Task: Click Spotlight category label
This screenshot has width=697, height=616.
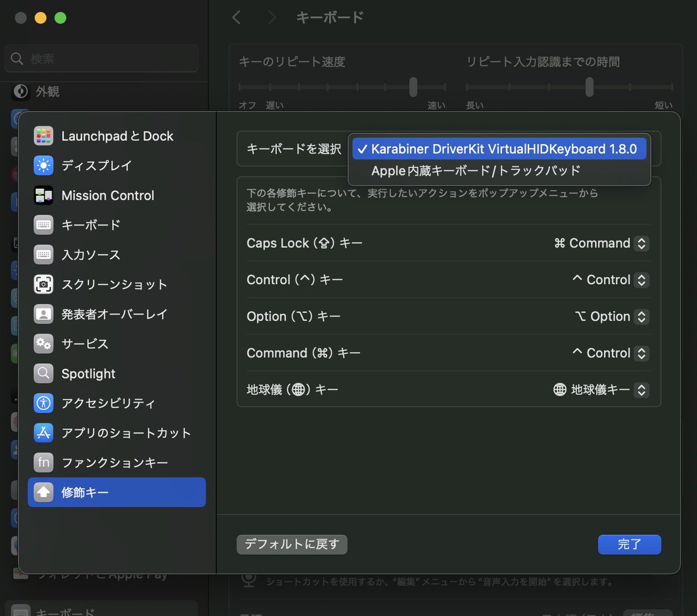Action: 88,373
